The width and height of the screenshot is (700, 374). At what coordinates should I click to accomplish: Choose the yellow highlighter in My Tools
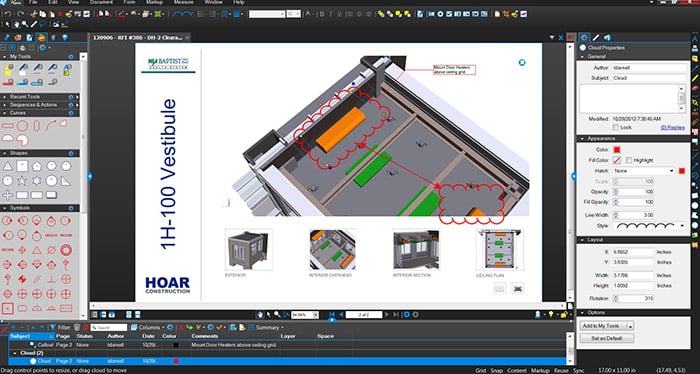coord(8,70)
